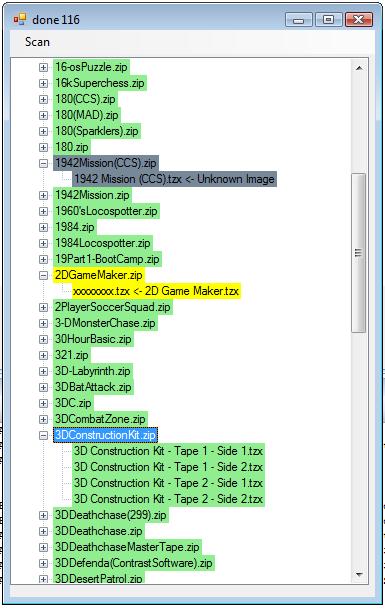Image resolution: width=385 pixels, height=609 pixels.
Task: Click the app icon in title bar
Action: [20, 19]
